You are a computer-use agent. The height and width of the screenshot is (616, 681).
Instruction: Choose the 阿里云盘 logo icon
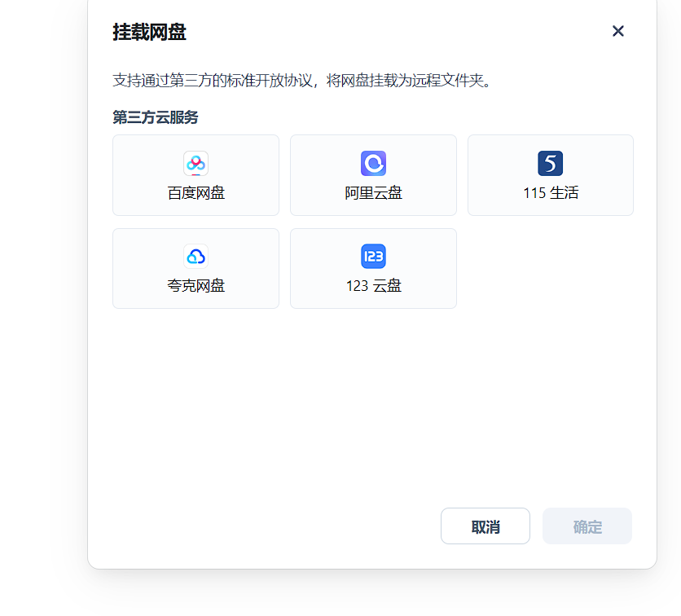pyautogui.click(x=374, y=163)
